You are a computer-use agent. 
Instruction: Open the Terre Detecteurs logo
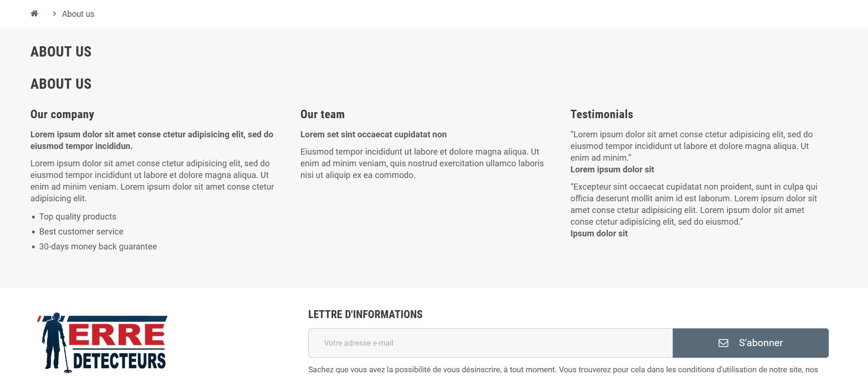click(x=102, y=342)
